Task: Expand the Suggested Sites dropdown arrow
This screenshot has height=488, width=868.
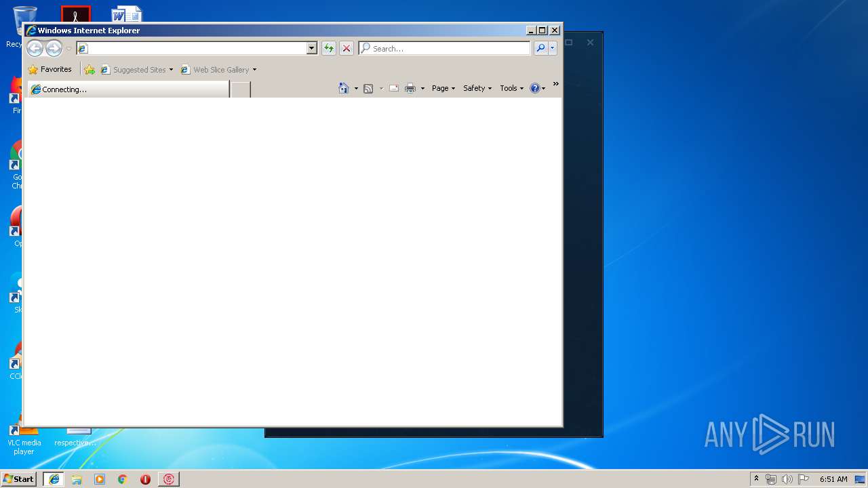Action: (x=171, y=69)
